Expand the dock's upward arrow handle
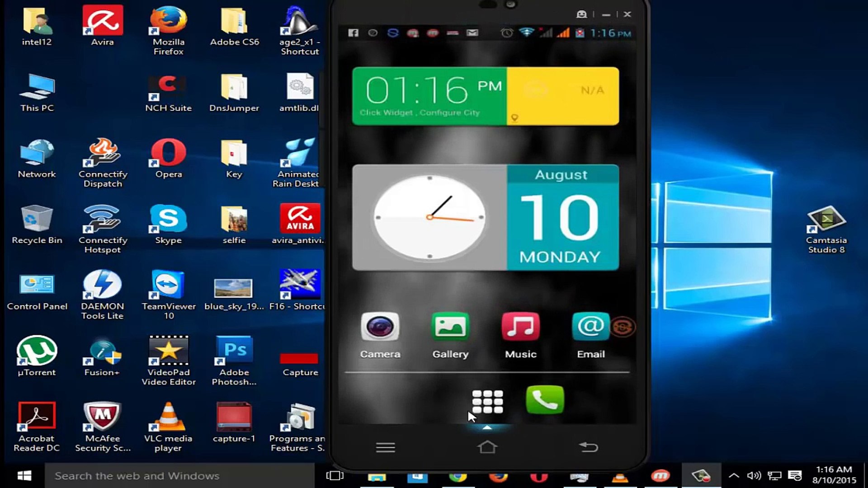The height and width of the screenshot is (488, 868). click(x=487, y=427)
